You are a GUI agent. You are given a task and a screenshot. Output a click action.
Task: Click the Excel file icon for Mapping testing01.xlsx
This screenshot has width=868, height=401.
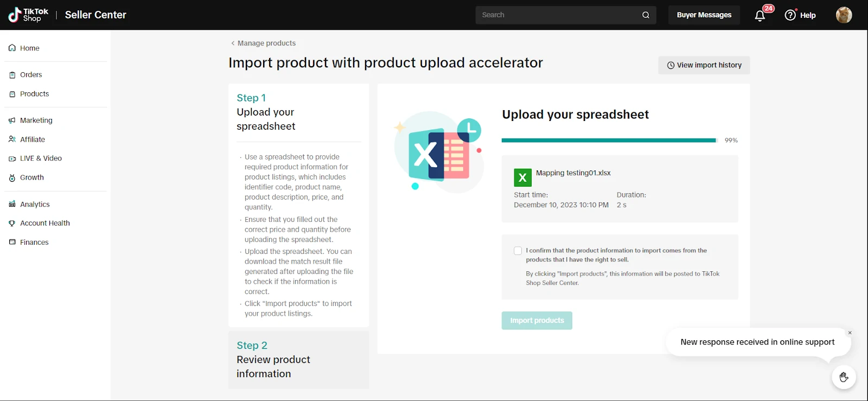pos(522,177)
